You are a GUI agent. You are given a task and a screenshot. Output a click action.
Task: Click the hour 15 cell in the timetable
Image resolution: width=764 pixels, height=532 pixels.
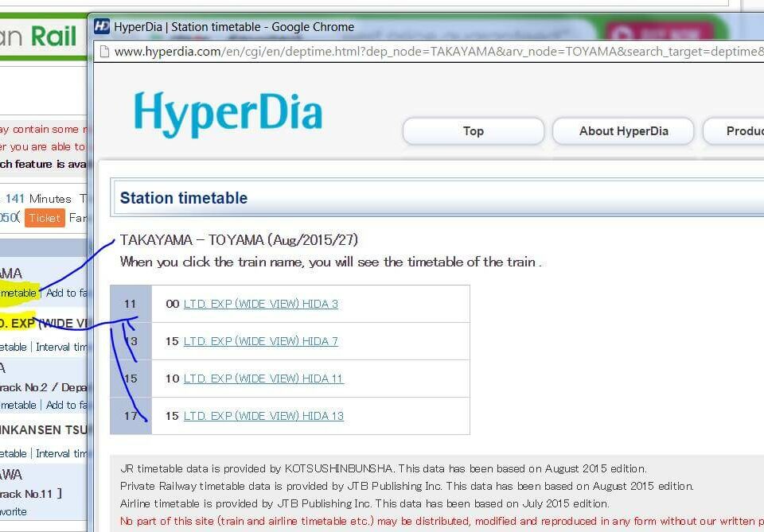click(x=131, y=379)
